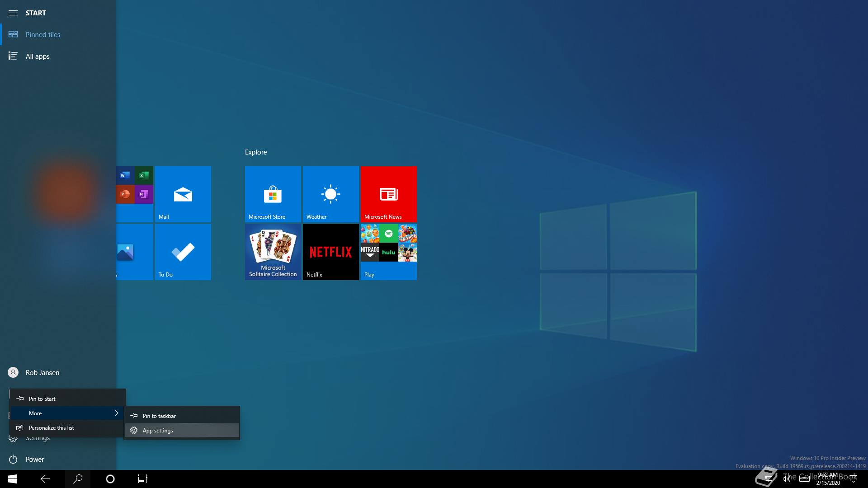This screenshot has height=488, width=868.
Task: Expand the START hamburger menu
Action: 13,13
